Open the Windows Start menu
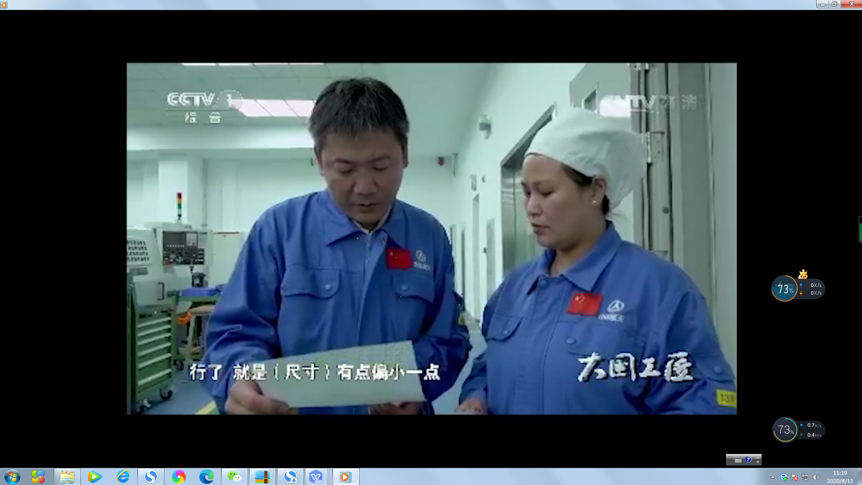Viewport: 862px width, 485px height. click(12, 477)
